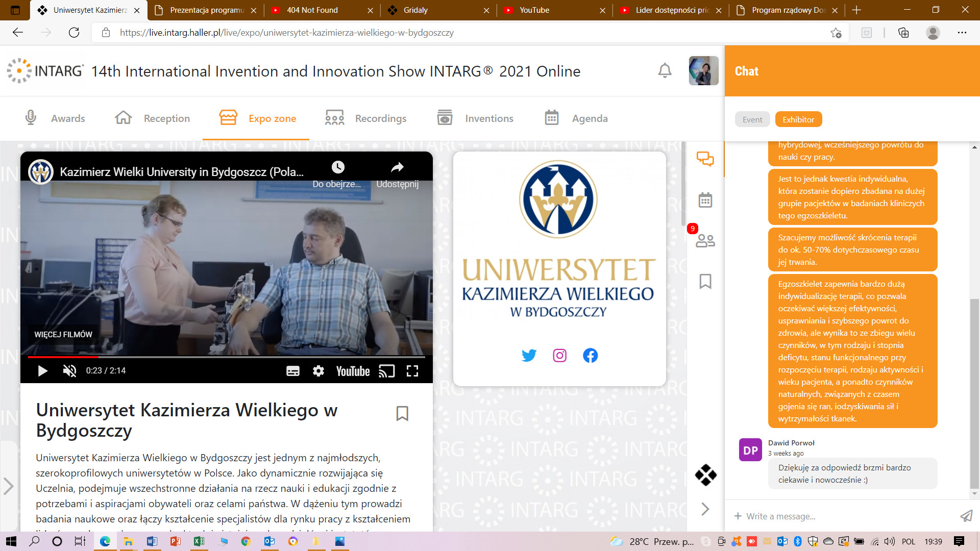Play the YouTube video
The height and width of the screenshot is (551, 980).
[43, 371]
